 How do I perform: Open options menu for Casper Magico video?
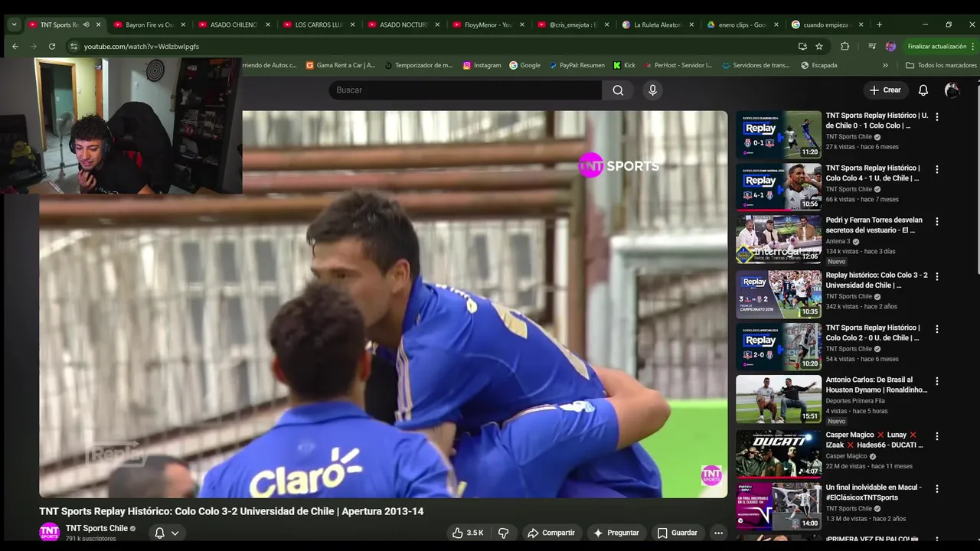[936, 436]
